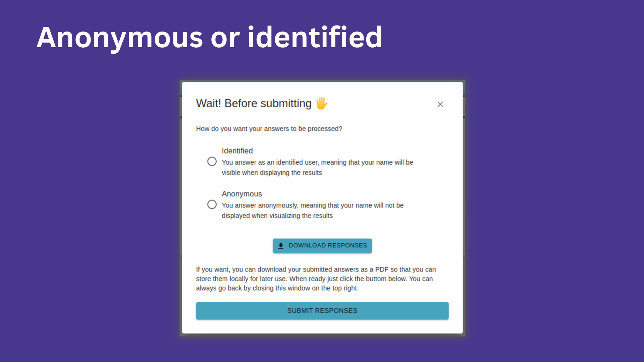Click 'How do you want your answers' question

[x=269, y=129]
